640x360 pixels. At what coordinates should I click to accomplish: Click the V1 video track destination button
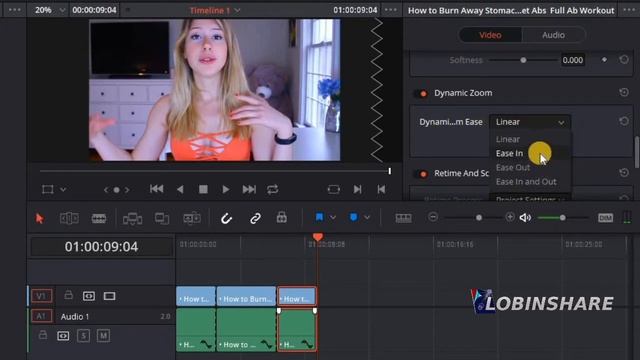click(41, 296)
